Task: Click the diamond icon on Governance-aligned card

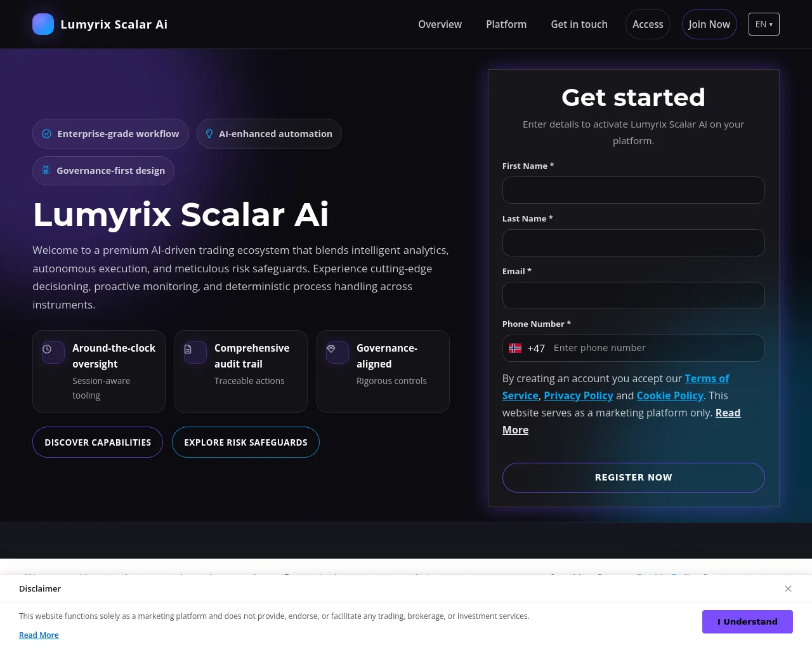Action: [331, 349]
